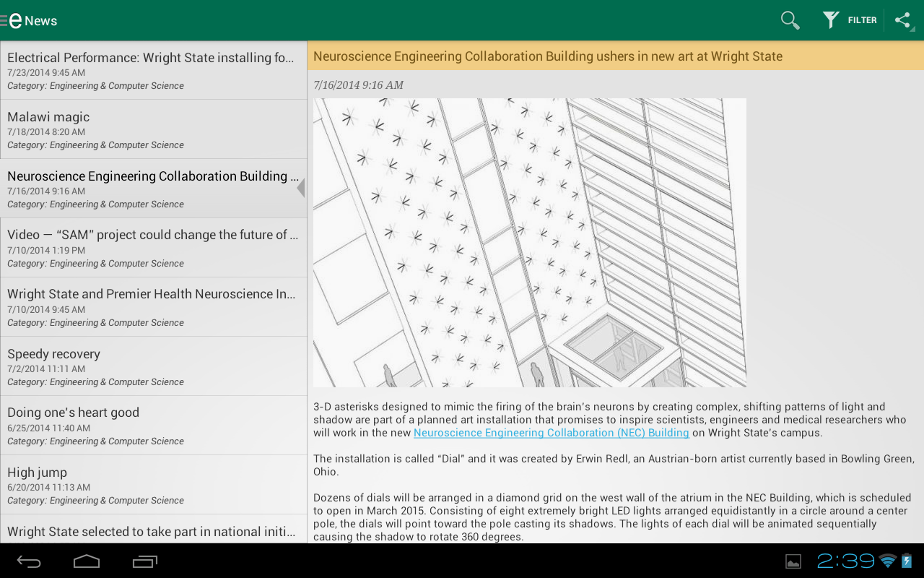The height and width of the screenshot is (578, 924).
Task: Open the search magnifier icon
Action: point(790,20)
